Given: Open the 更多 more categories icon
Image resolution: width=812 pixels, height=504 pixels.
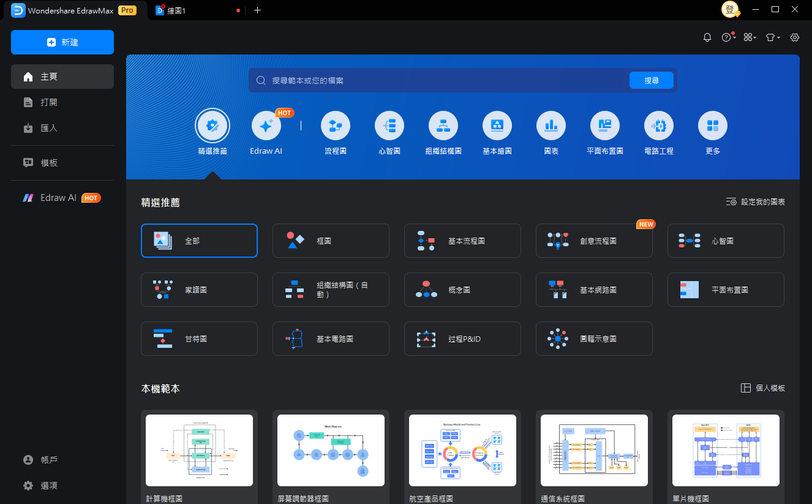Looking at the screenshot, I should [x=713, y=126].
